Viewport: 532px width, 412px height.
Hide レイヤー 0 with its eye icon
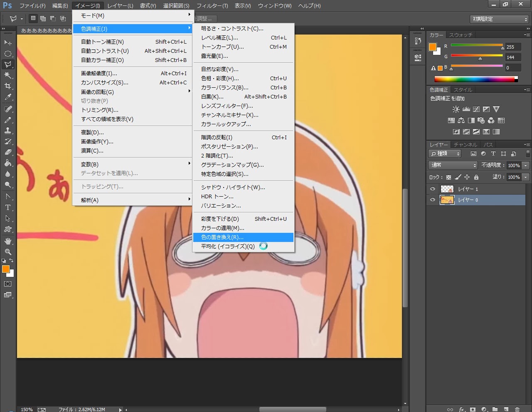(433, 200)
